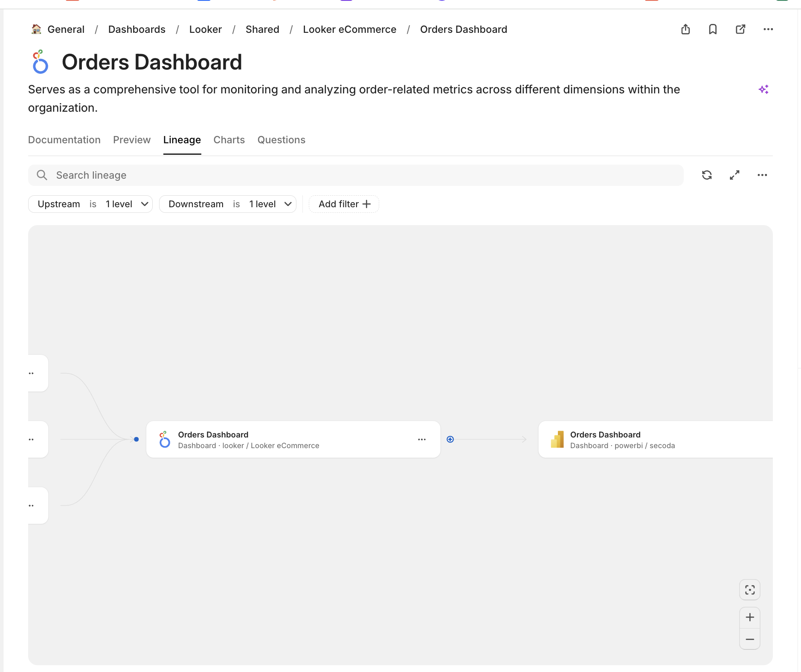Refresh the lineage graph

point(707,175)
